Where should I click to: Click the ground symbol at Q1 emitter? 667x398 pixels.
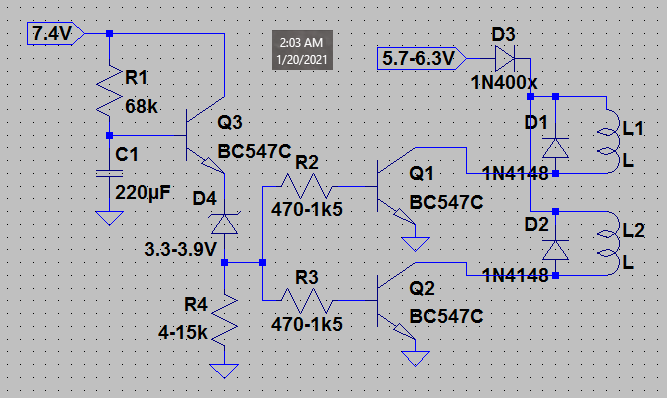point(415,244)
